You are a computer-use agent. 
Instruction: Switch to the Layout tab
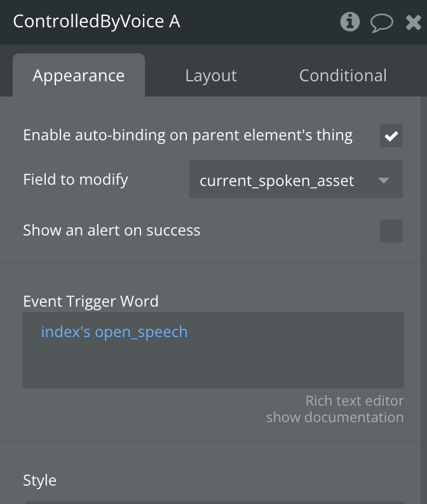point(211,76)
